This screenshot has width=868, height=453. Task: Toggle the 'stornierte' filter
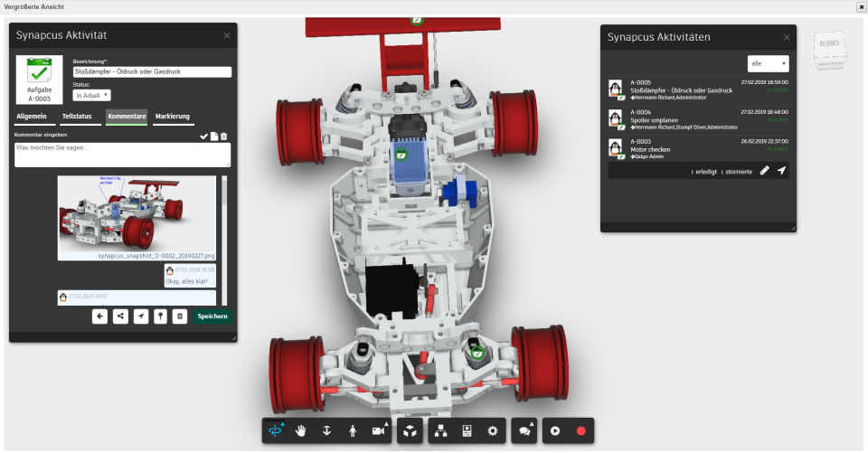739,172
